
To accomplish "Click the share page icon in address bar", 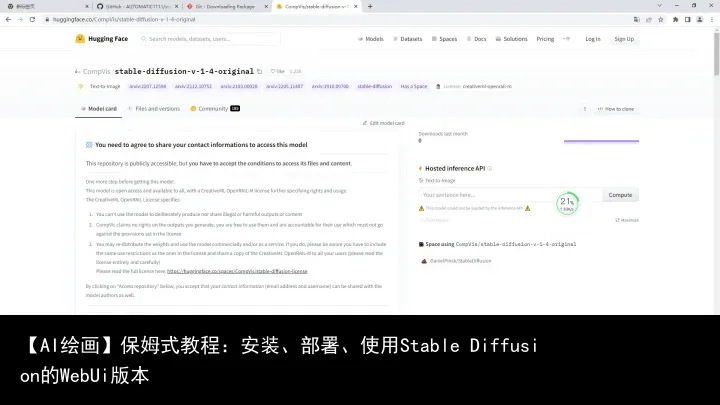I will point(649,19).
